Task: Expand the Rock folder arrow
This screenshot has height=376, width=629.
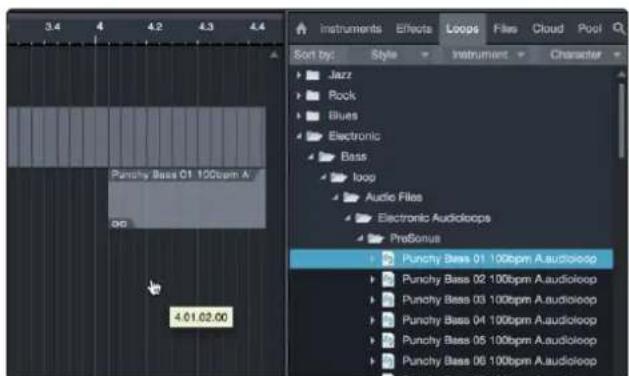Action: click(x=298, y=96)
